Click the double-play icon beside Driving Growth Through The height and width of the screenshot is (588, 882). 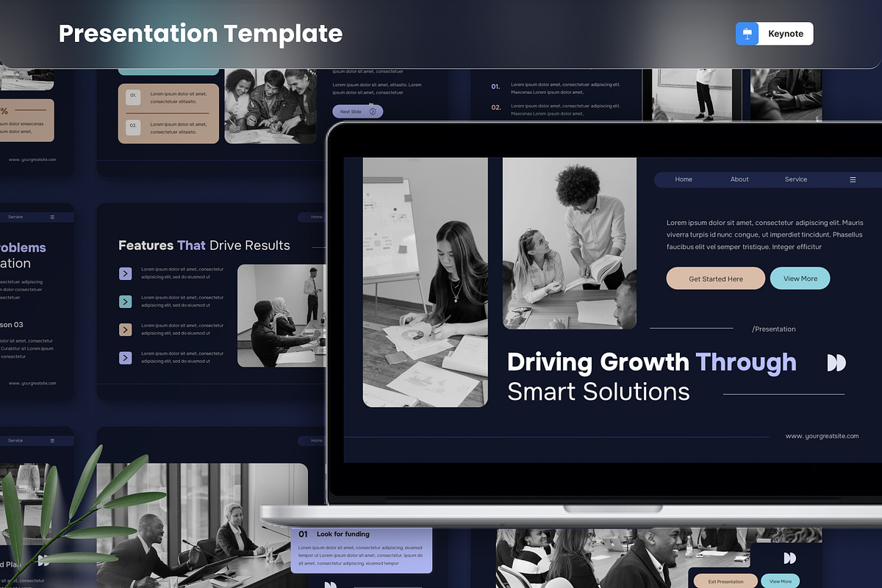(x=836, y=362)
